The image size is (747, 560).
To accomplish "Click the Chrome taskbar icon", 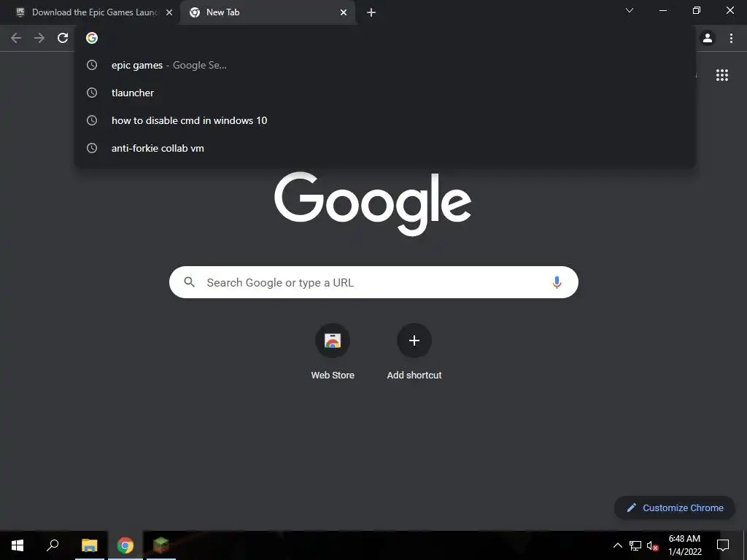I will point(125,545).
